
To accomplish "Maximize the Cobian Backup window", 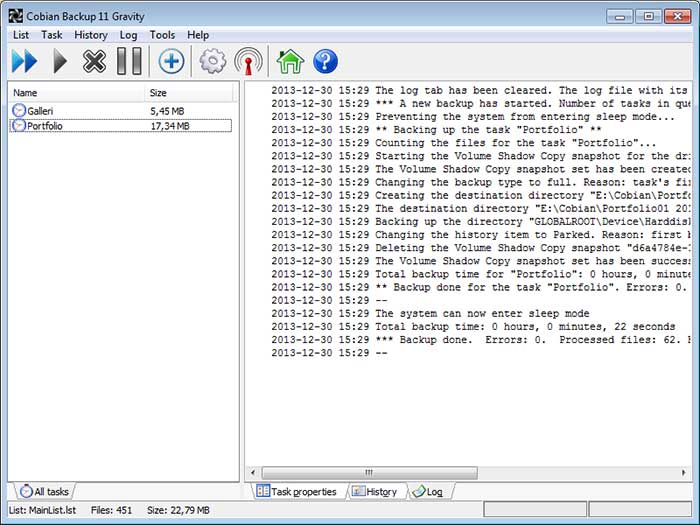I will point(648,17).
